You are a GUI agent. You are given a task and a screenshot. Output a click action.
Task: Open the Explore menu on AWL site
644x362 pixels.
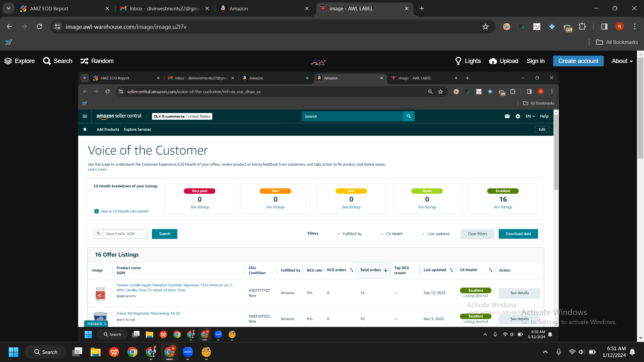(19, 61)
